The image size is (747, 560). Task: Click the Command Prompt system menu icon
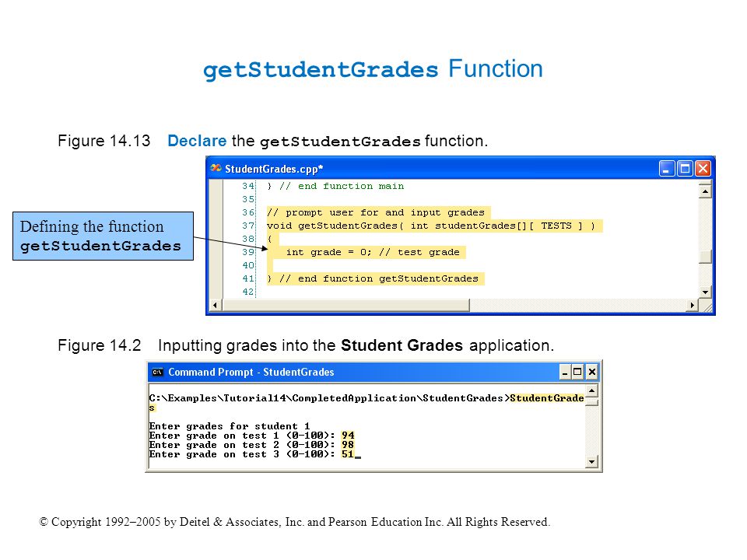point(158,372)
